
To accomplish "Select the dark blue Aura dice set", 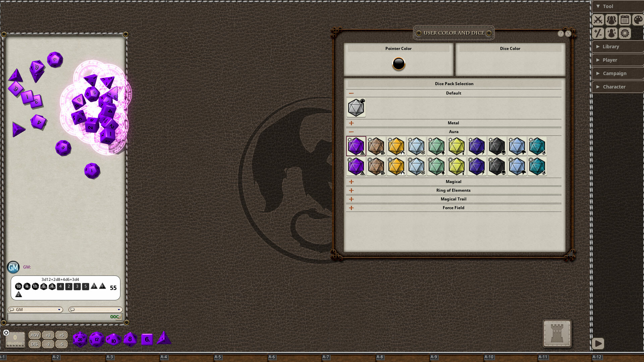I will point(476,146).
